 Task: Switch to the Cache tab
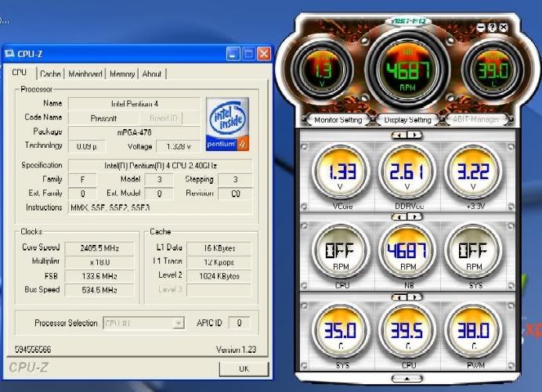(x=50, y=74)
